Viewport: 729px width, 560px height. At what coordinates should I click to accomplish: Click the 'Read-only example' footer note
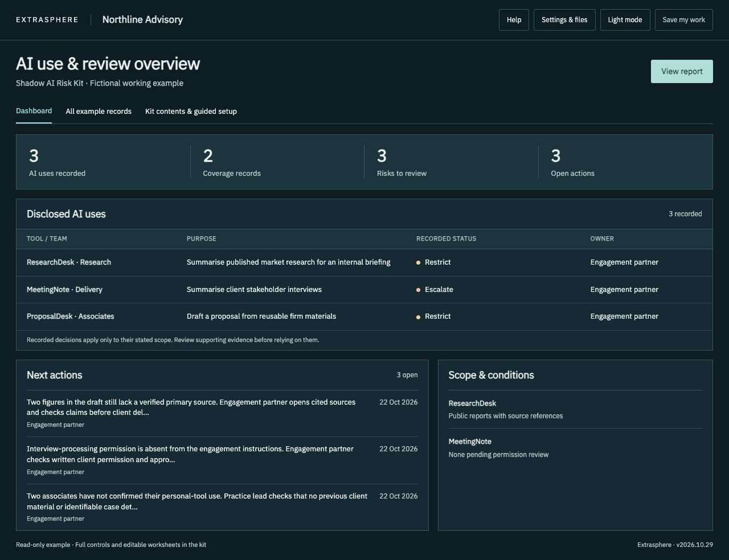pos(111,545)
